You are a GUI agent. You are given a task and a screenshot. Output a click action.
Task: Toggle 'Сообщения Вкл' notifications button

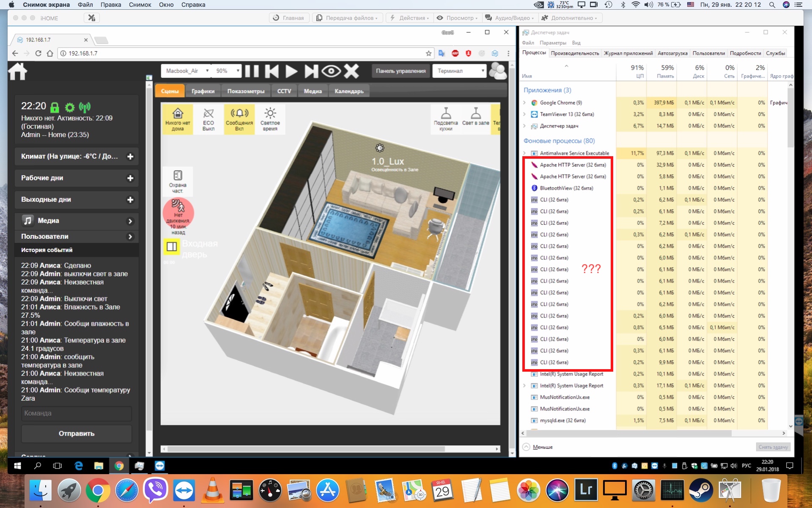[x=239, y=119]
